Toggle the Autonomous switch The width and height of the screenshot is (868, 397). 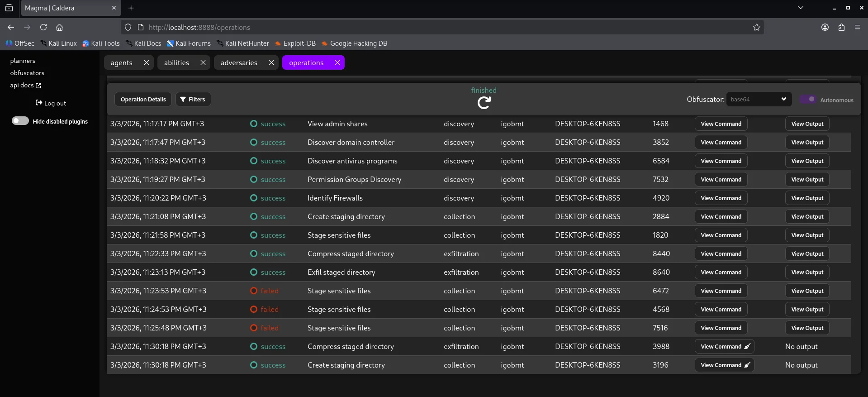tap(808, 99)
